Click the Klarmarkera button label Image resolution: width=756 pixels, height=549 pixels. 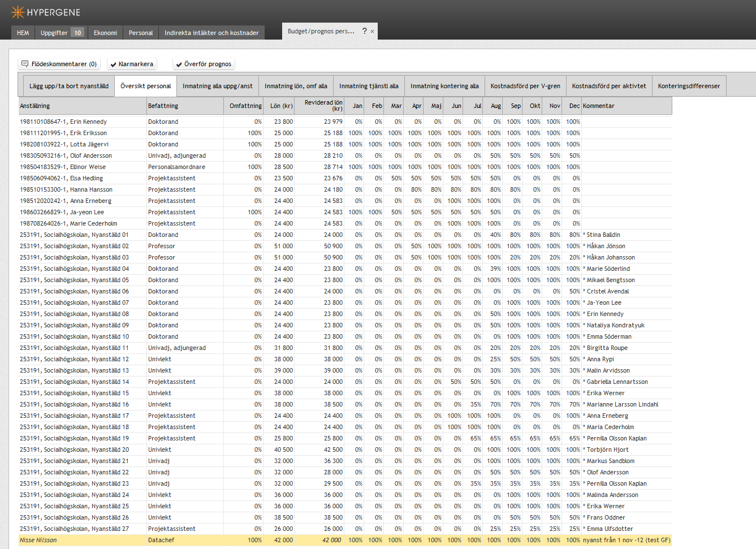point(136,64)
